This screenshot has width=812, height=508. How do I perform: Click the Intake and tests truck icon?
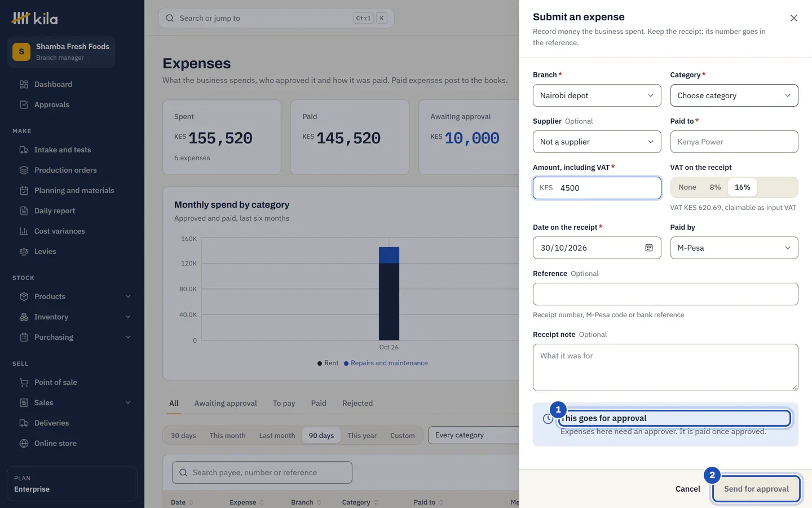click(x=24, y=150)
